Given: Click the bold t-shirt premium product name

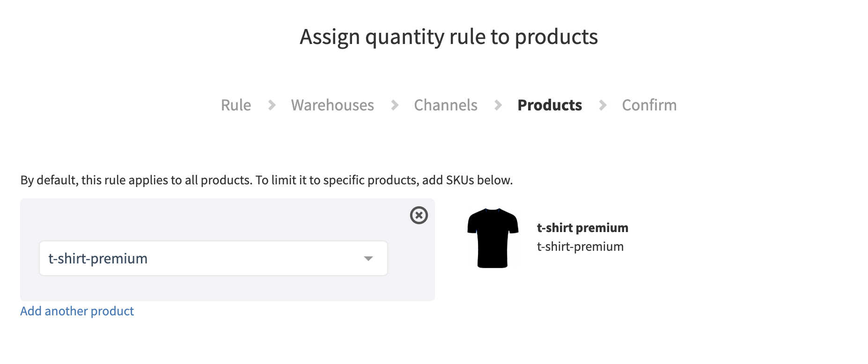Looking at the screenshot, I should [x=582, y=228].
